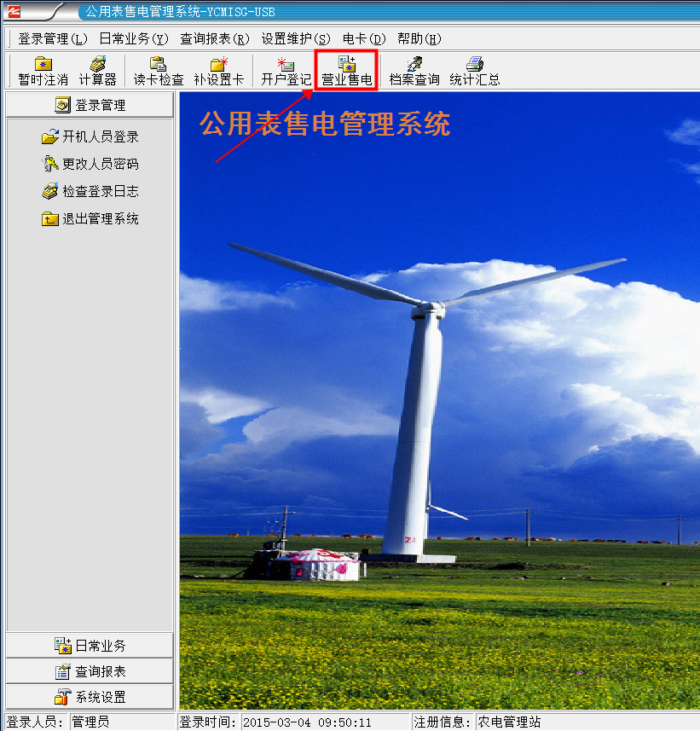Image resolution: width=700 pixels, height=731 pixels.
Task: Open the 电卡(D) menu
Action: pyautogui.click(x=364, y=39)
